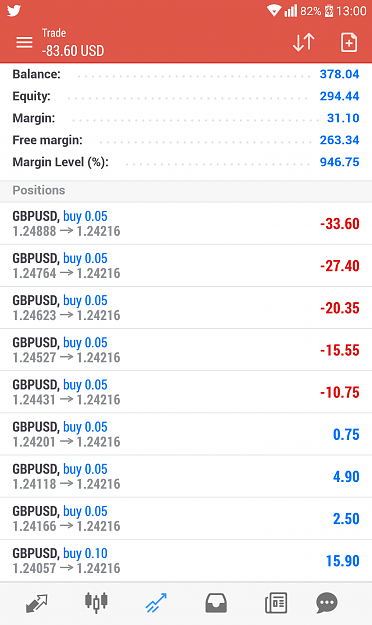Open the candlestick Chart tab
Screen dimensions: 372x625
[96, 602]
